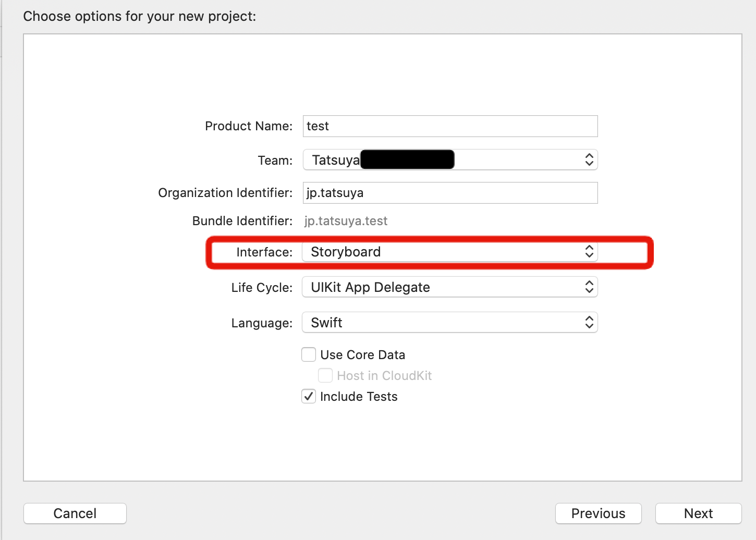This screenshot has height=540, width=756.
Task: Click the up-down arrows next to Swift
Action: 589,323
